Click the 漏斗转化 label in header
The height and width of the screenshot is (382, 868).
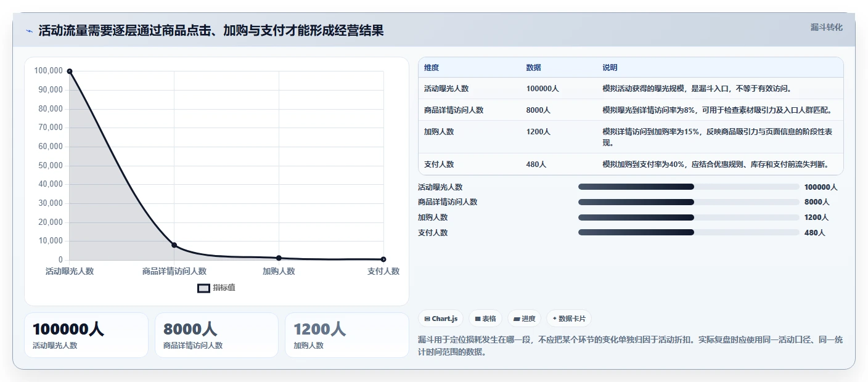point(826,27)
